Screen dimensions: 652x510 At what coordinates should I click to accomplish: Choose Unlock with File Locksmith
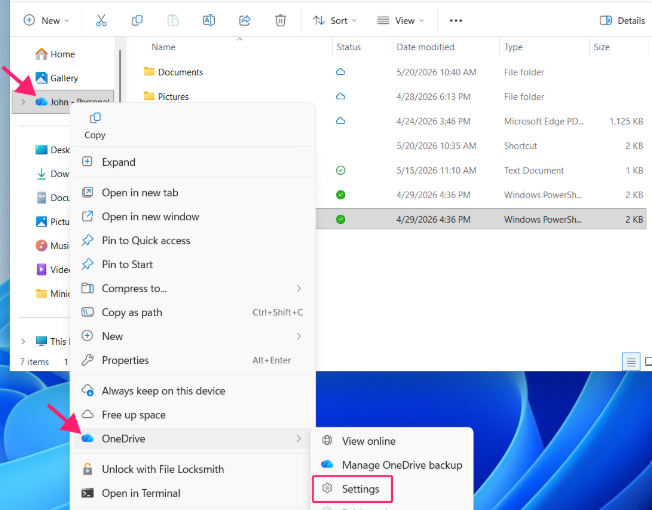pos(193,469)
